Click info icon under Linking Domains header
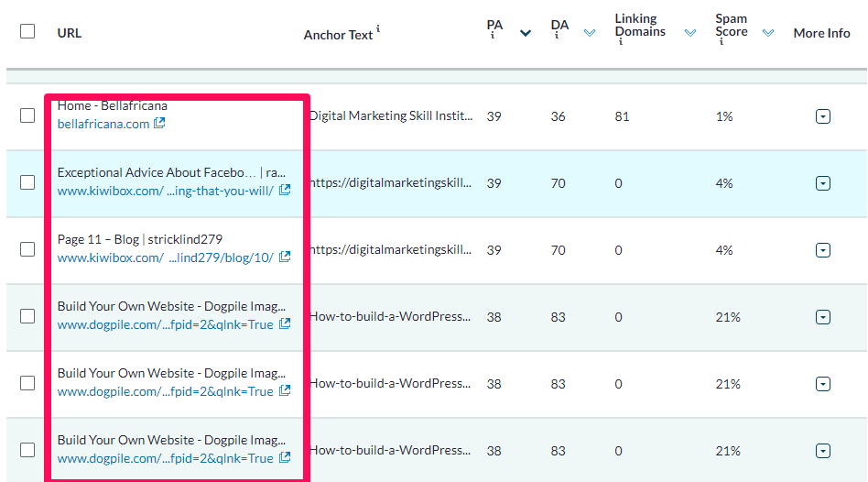Viewport: 868px width, 482px height. pyautogui.click(x=620, y=43)
